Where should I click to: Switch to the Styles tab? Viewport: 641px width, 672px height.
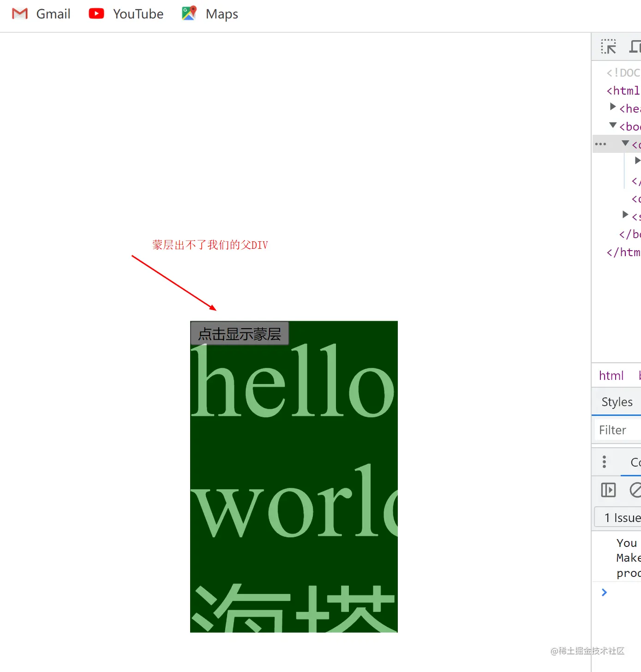617,402
